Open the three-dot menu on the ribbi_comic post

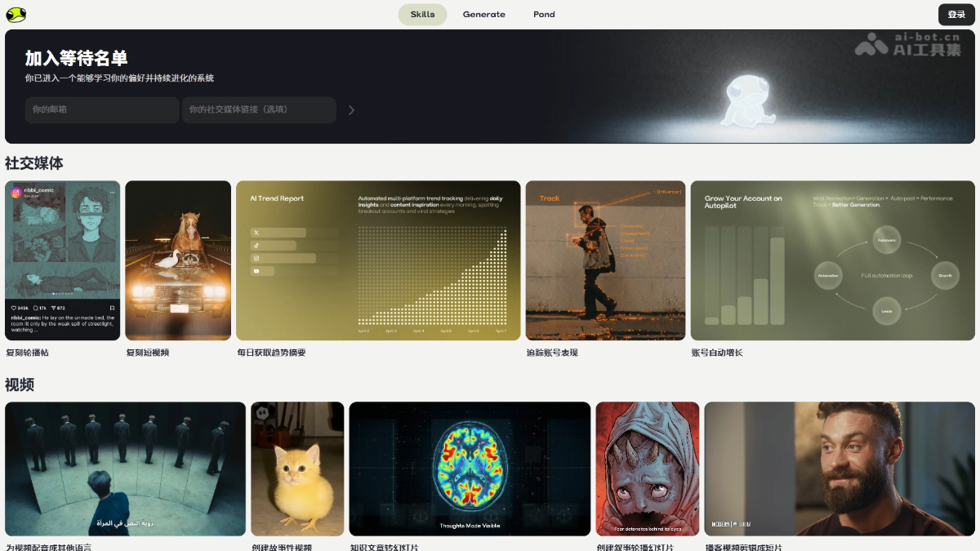[112, 193]
